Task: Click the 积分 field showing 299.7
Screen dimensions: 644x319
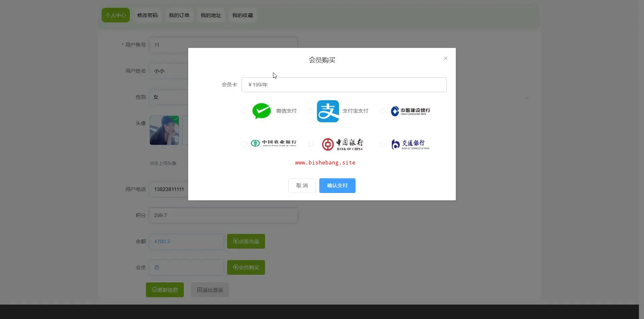Action: [223, 215]
